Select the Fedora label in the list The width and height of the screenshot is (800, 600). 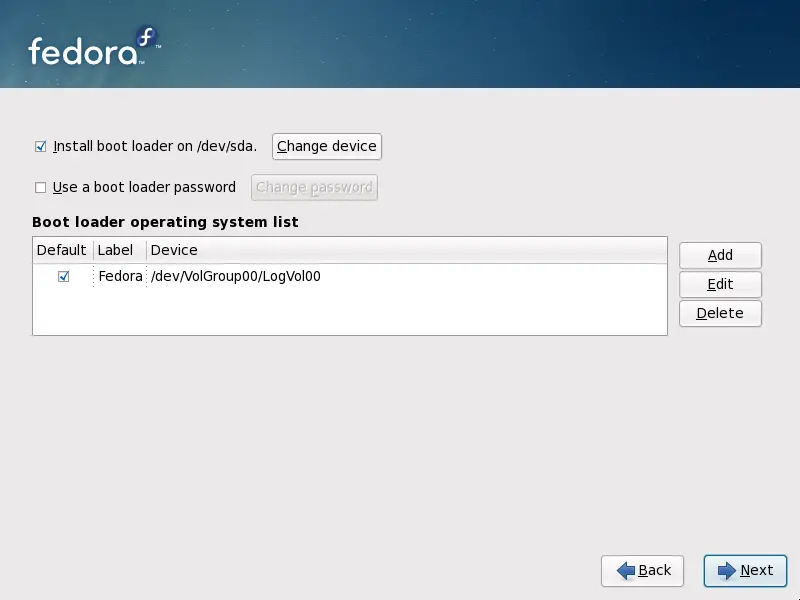pyautogui.click(x=120, y=277)
